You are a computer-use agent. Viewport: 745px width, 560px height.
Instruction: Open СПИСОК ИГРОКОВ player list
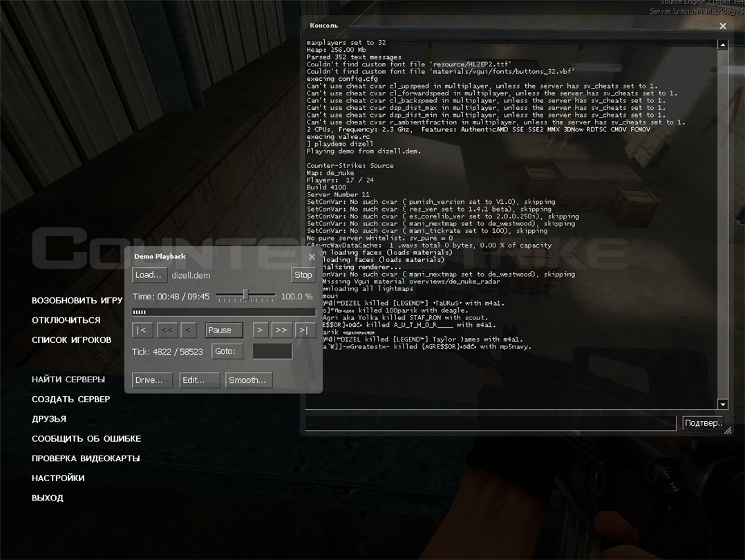coord(71,340)
